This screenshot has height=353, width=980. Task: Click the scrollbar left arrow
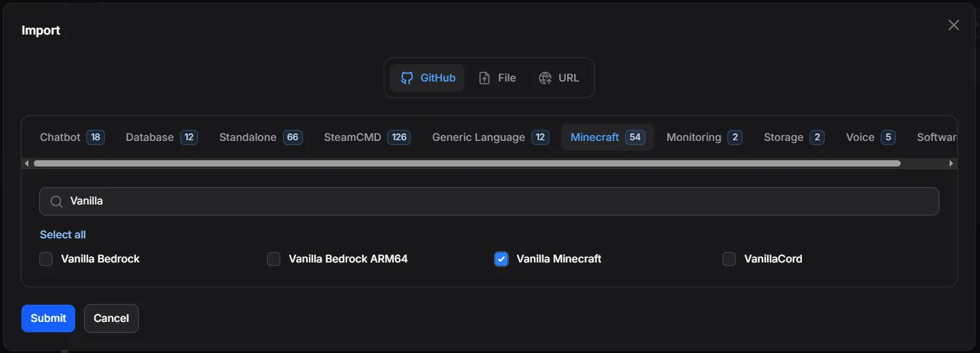[x=27, y=164]
